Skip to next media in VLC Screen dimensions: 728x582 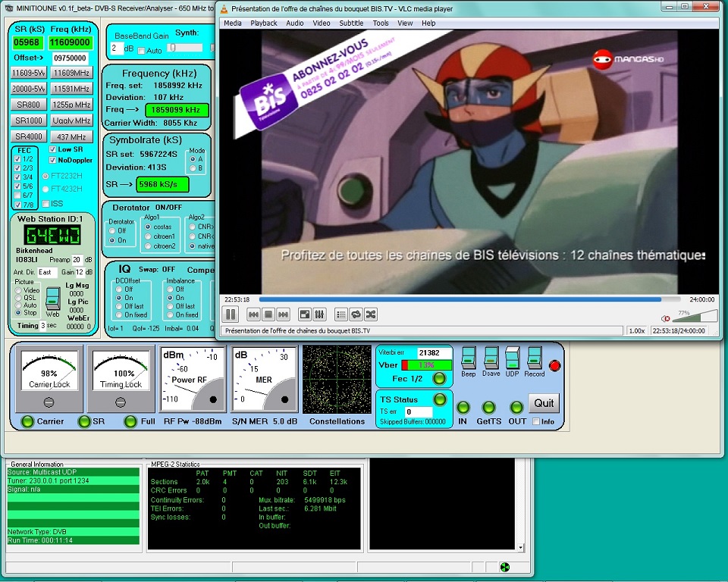[x=283, y=314]
